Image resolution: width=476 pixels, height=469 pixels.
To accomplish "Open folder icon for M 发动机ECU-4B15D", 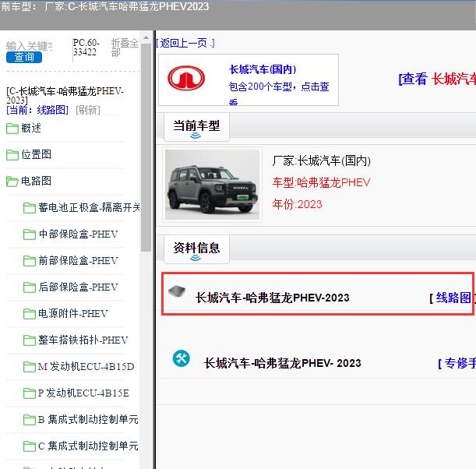I will coord(30,367).
